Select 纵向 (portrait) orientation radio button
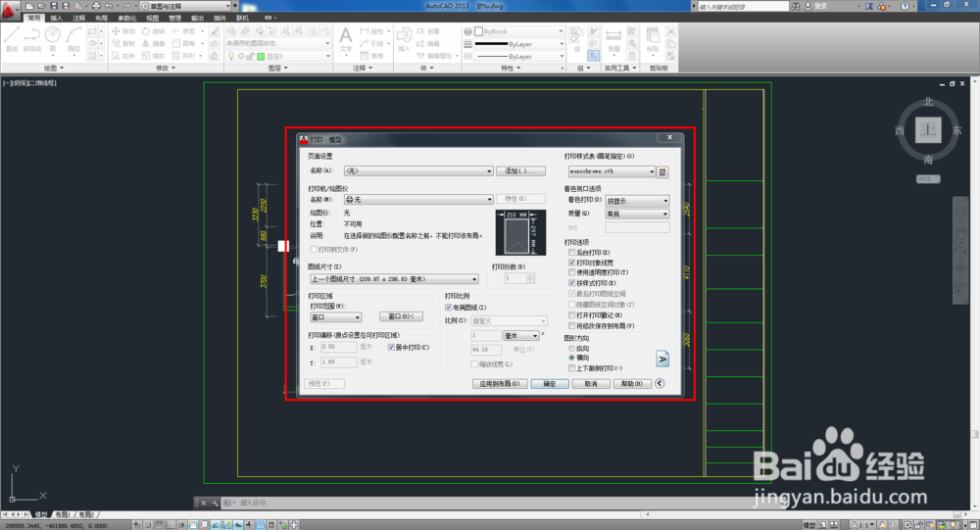This screenshot has height=530, width=980. coord(571,349)
